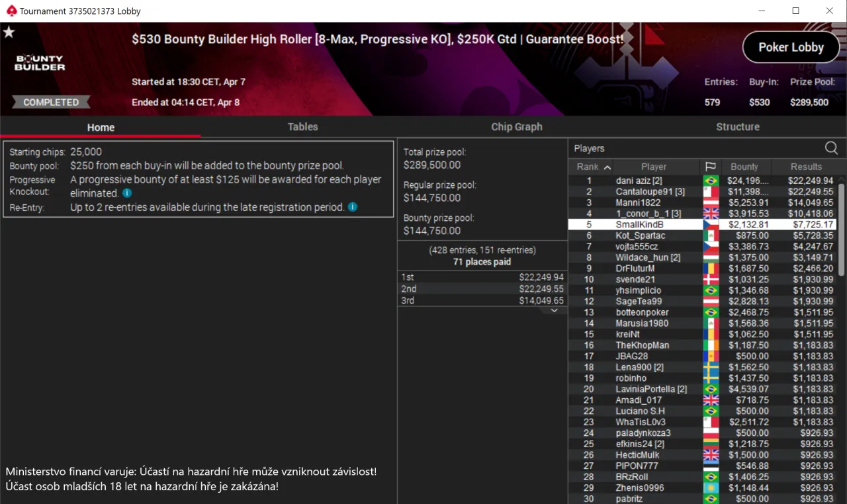Click svende21's Denmark flag
Screen dimensions: 847x504
tap(711, 279)
